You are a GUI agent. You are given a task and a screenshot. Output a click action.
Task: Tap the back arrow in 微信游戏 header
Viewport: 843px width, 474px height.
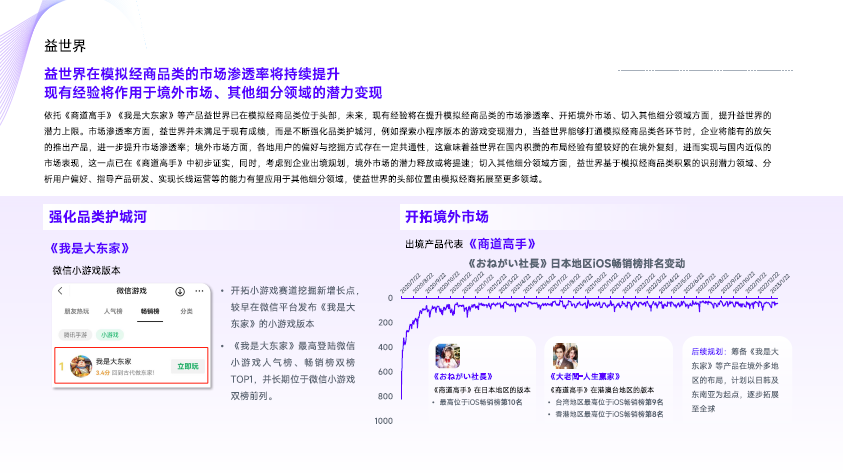click(61, 291)
